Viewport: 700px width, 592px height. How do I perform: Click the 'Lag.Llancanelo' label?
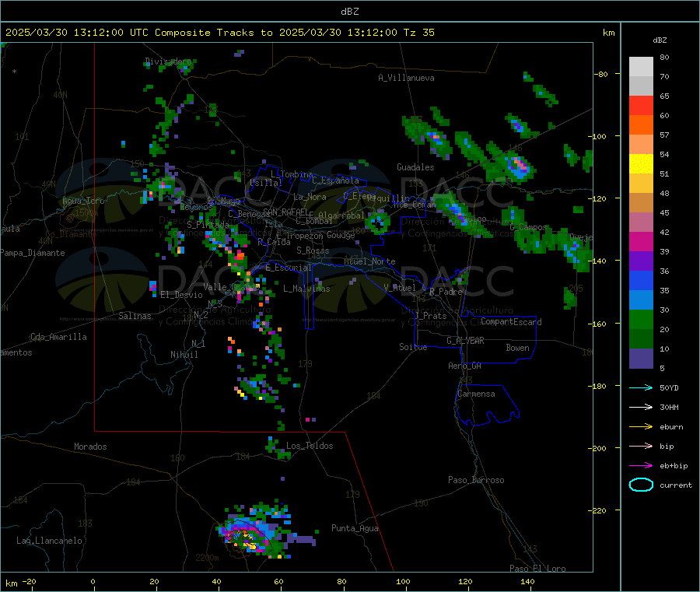[x=50, y=541]
